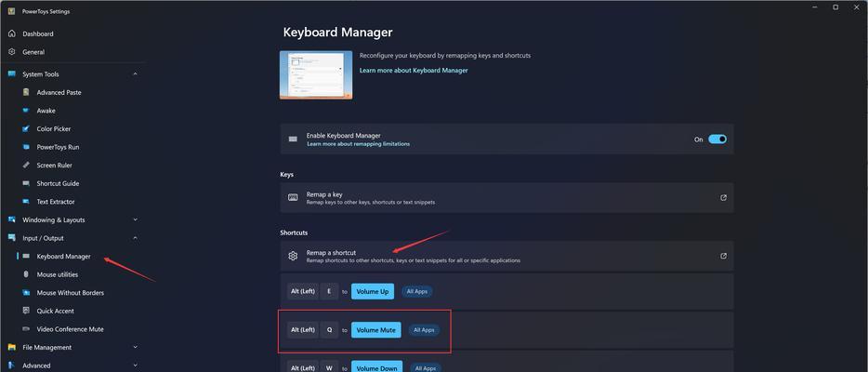
Task: Open the Awake utility page
Action: [46, 111]
